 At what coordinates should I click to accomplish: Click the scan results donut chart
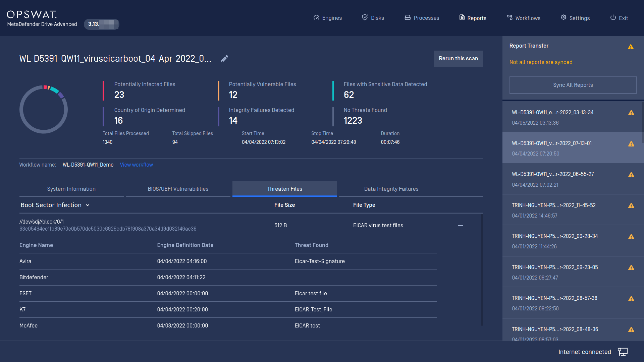44,109
